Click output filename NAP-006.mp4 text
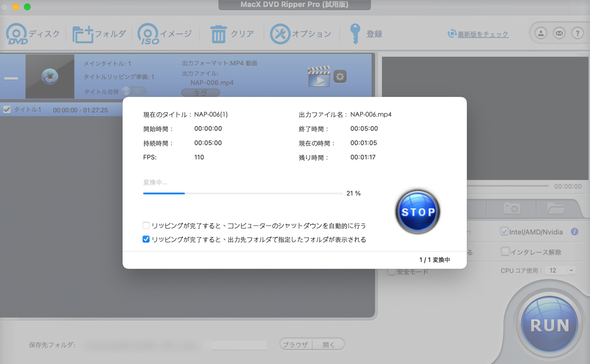590x364 pixels. (371, 115)
